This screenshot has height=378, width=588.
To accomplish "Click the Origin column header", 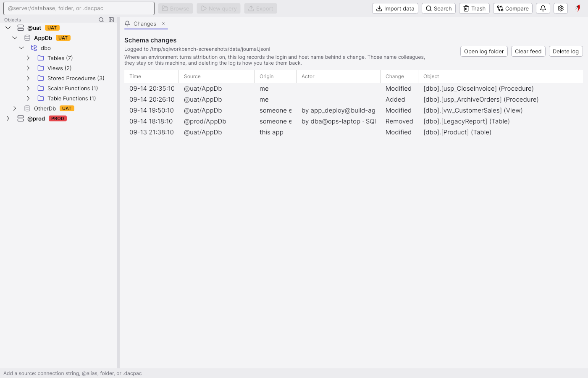I will [x=276, y=76].
